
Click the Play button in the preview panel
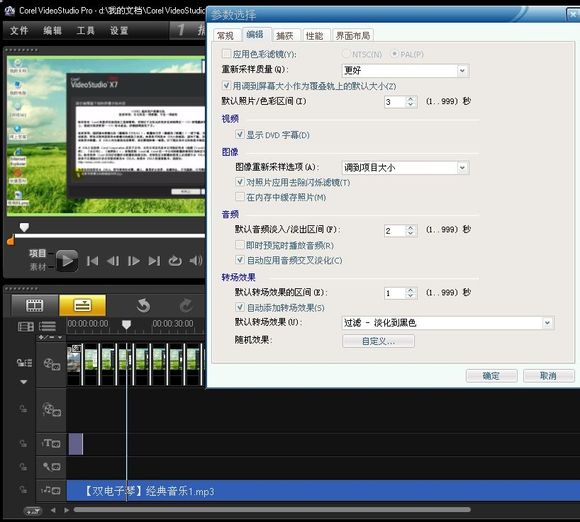click(x=67, y=260)
